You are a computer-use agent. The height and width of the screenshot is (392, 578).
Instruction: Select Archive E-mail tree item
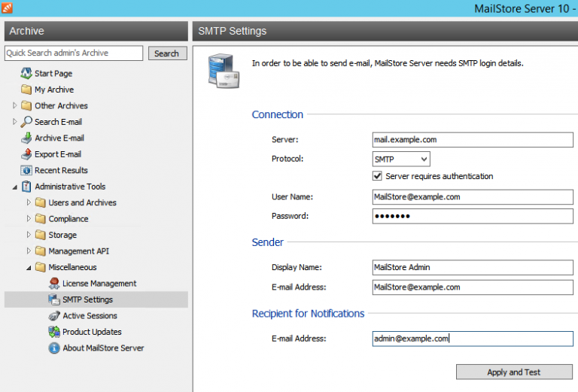(x=59, y=138)
